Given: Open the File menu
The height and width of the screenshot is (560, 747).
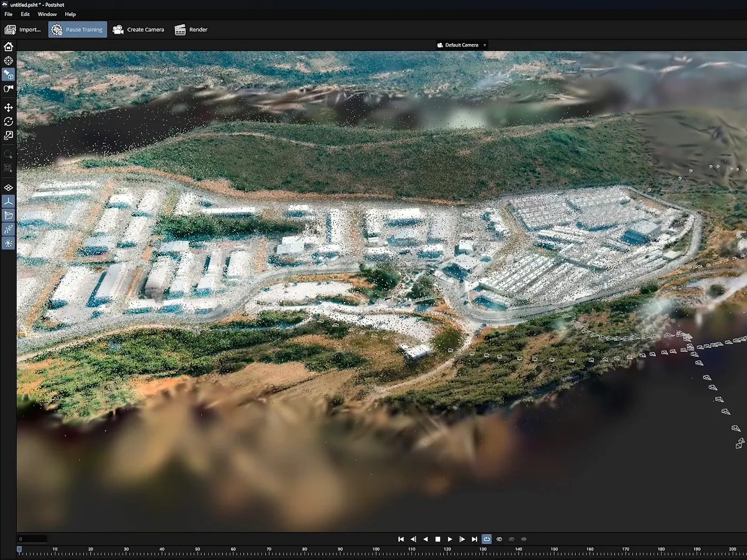Looking at the screenshot, I should click(9, 14).
